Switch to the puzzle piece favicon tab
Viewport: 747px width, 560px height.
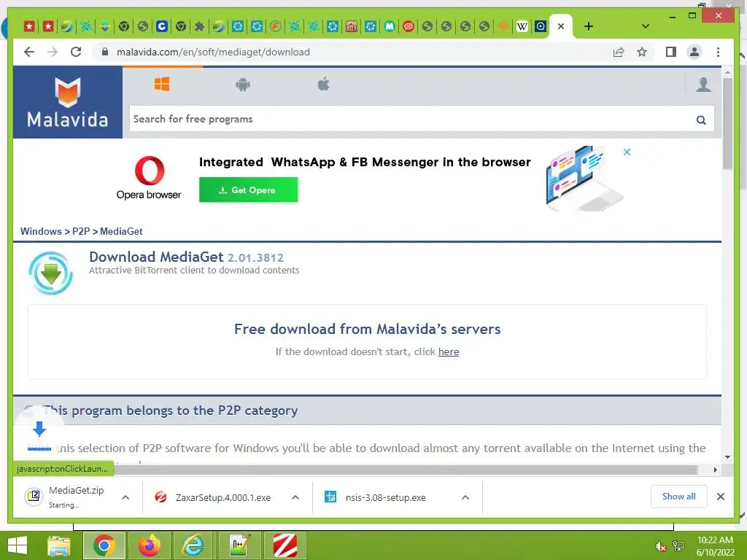point(200,26)
